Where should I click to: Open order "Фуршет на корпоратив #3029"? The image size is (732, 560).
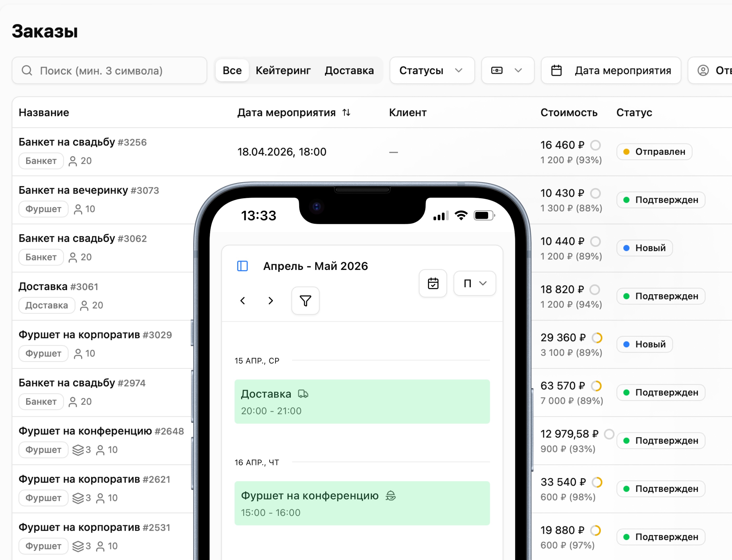(95, 335)
